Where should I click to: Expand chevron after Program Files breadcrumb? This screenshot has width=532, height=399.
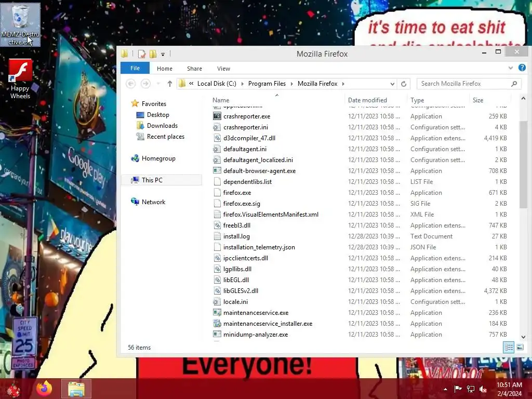click(292, 84)
